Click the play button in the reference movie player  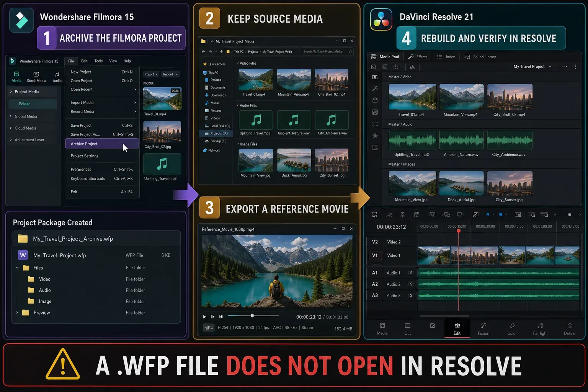pyautogui.click(x=204, y=317)
